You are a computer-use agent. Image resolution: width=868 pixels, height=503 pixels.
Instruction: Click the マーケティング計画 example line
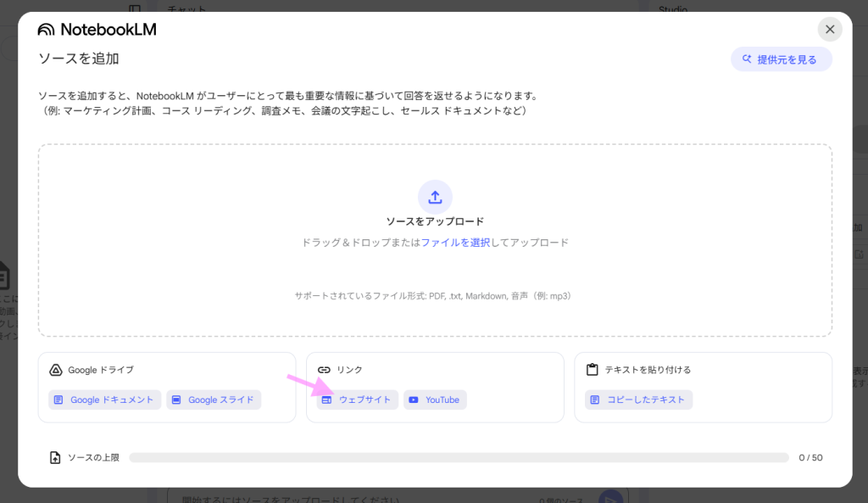click(x=284, y=111)
